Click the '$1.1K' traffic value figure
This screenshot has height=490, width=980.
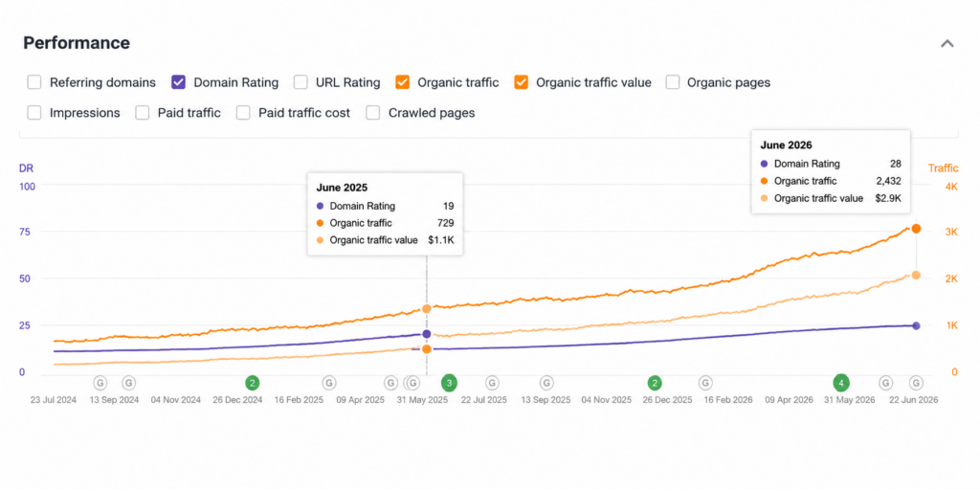click(441, 239)
